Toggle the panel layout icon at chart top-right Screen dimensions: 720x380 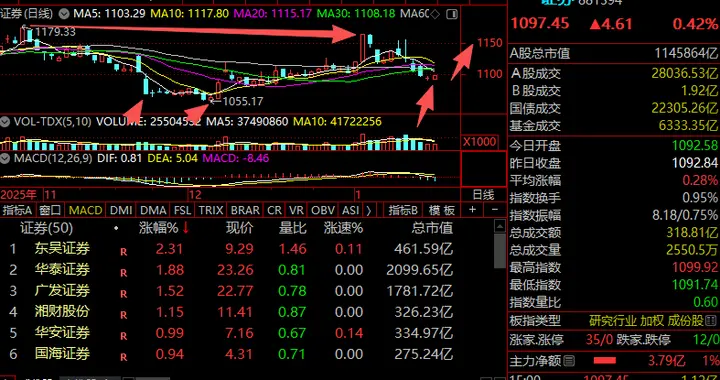point(452,14)
